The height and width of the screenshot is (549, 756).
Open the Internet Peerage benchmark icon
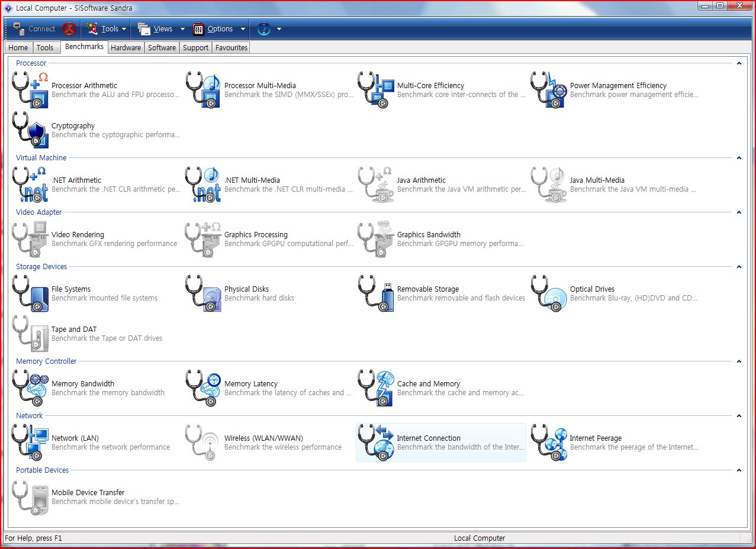pos(549,443)
